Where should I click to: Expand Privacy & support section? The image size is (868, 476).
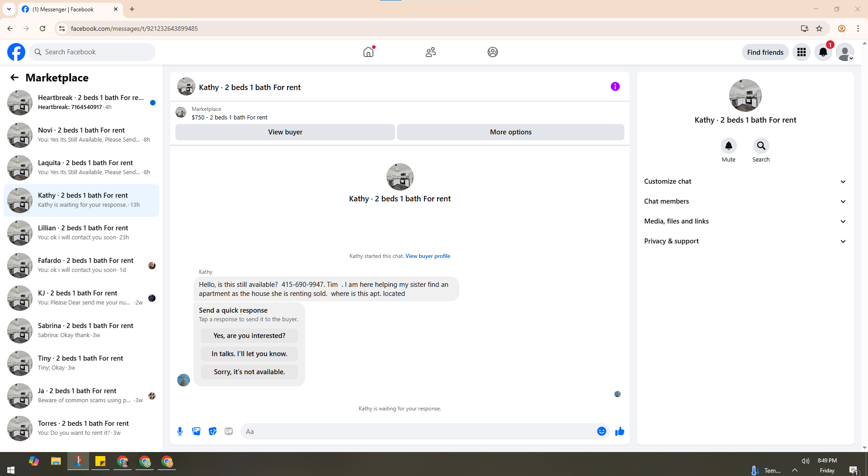[x=745, y=241]
